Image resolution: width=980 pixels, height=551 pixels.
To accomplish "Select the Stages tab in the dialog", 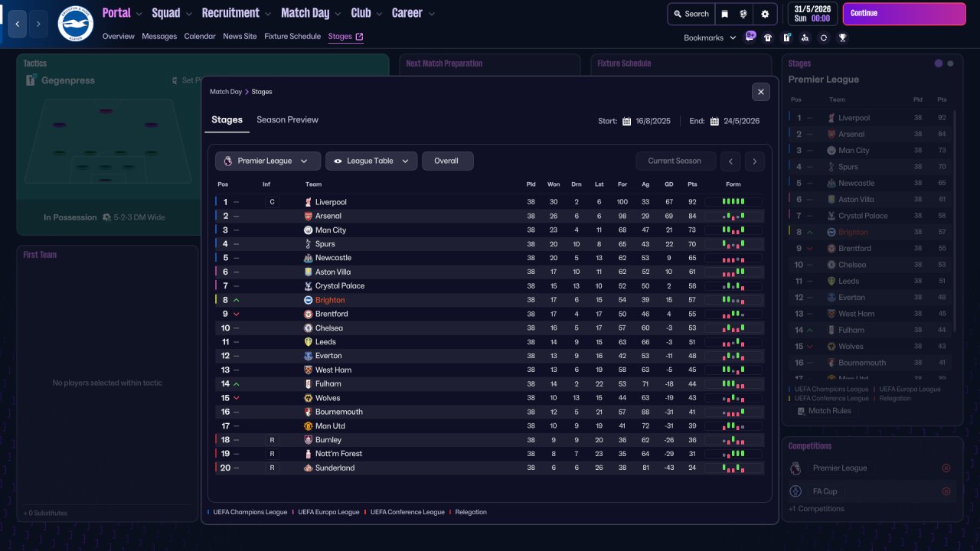I will [227, 119].
